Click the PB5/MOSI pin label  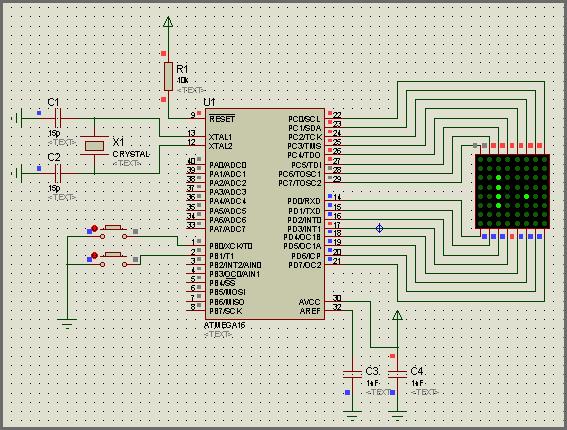(x=227, y=292)
